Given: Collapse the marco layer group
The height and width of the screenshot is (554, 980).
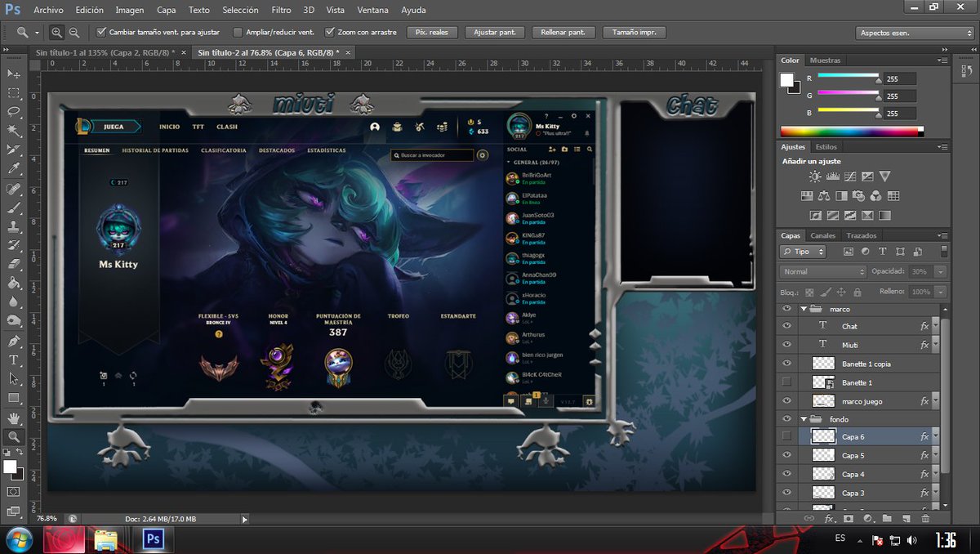Looking at the screenshot, I should point(804,309).
